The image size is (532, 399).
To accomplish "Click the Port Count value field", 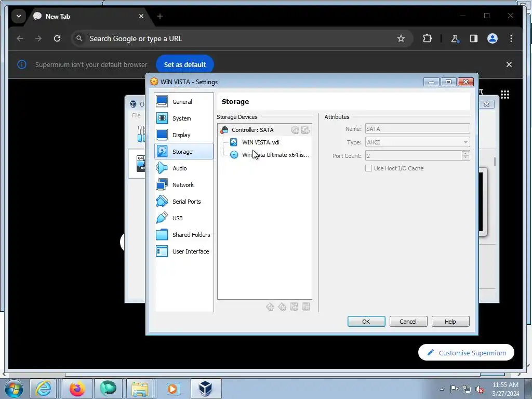I will (413, 155).
